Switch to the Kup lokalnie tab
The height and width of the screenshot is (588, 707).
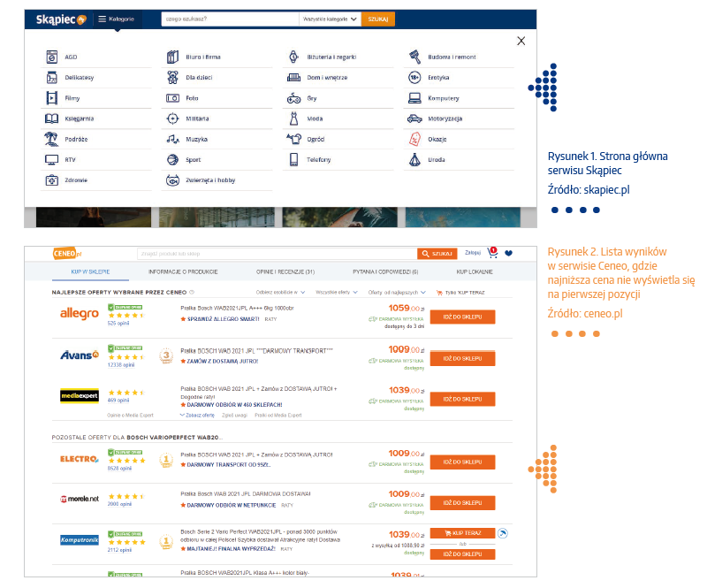coord(475,272)
